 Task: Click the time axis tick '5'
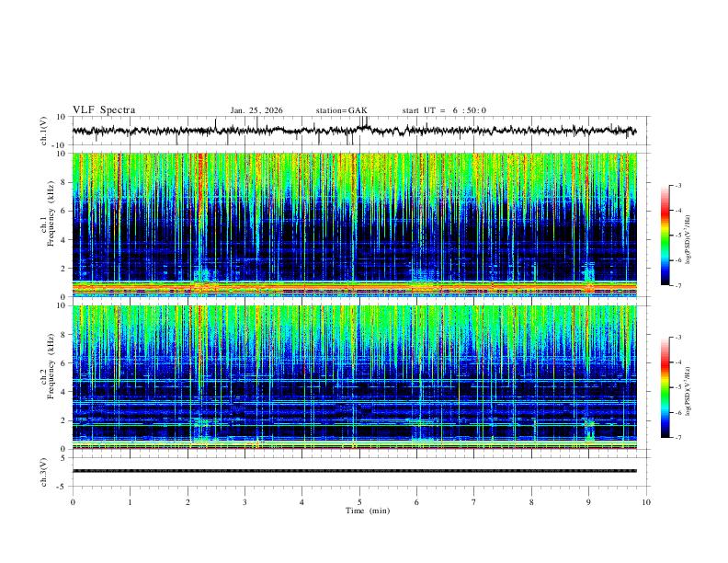coord(359,502)
